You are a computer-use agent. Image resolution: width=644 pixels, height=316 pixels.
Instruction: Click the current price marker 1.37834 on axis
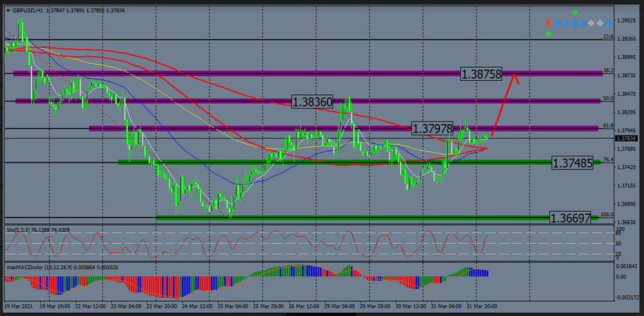point(626,138)
